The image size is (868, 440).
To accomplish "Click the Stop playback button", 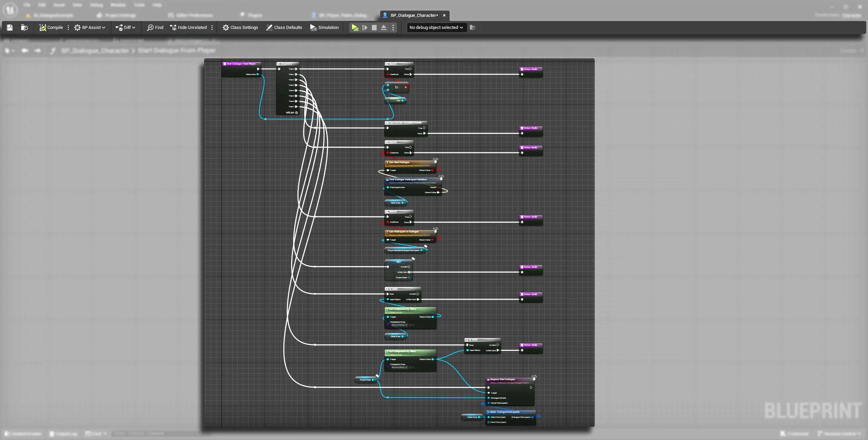I will click(x=374, y=28).
